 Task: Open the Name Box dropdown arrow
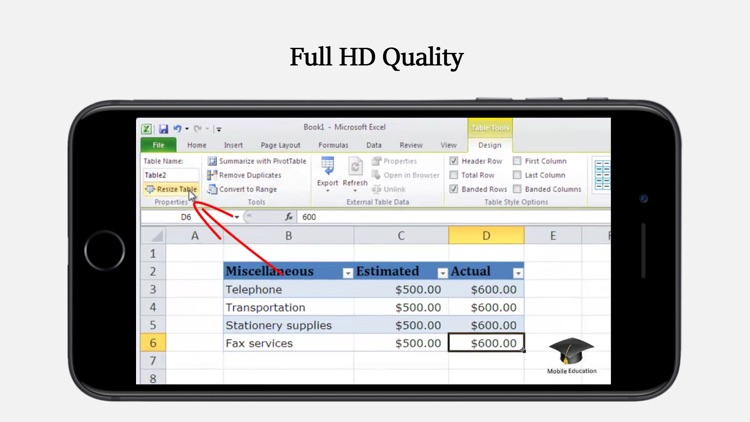(x=236, y=217)
